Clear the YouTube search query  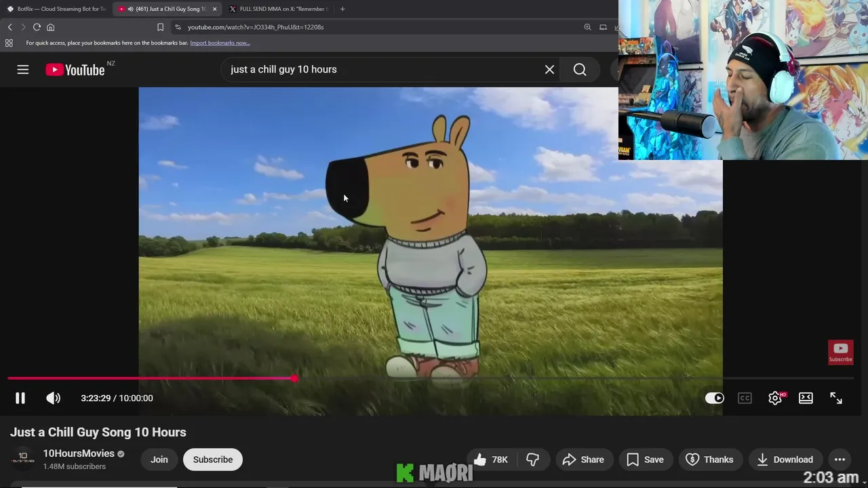pos(549,69)
